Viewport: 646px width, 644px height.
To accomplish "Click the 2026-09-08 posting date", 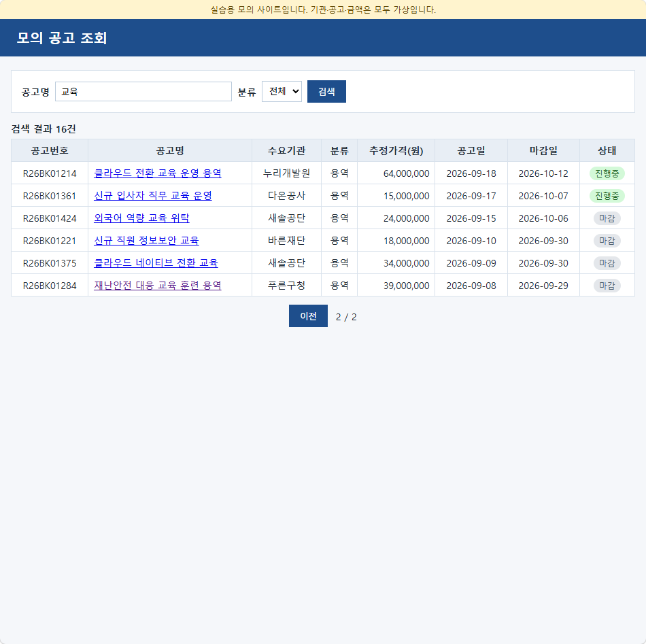I will 471,286.
